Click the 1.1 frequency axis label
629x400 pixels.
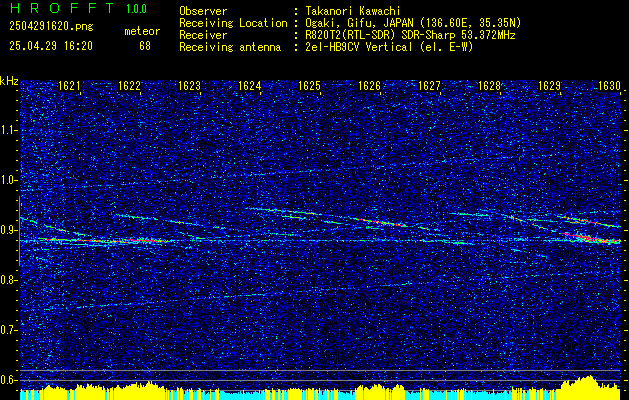9,130
